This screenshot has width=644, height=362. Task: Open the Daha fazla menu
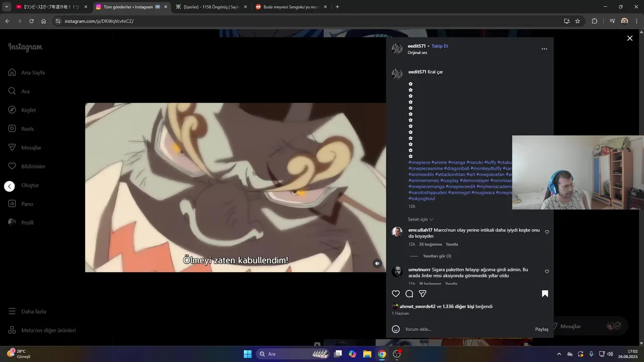(x=27, y=311)
